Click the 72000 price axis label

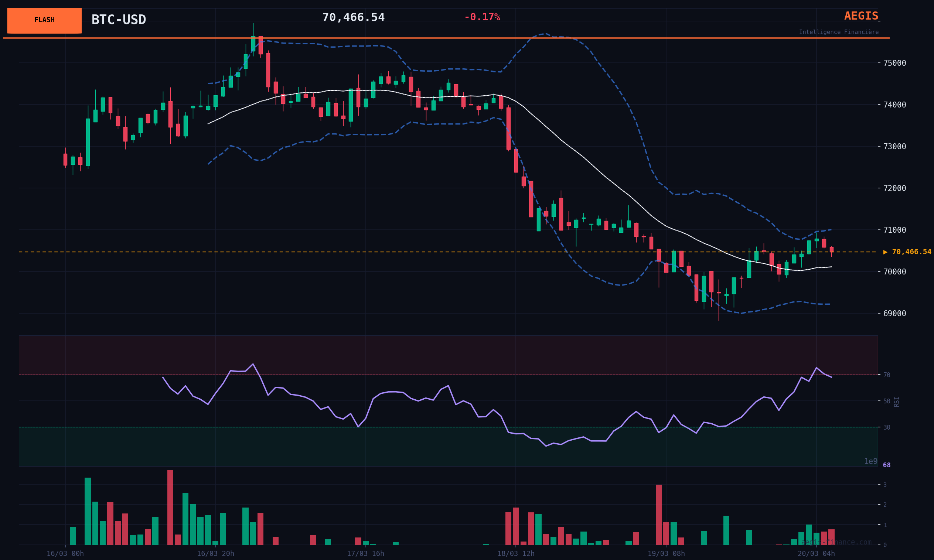894,188
